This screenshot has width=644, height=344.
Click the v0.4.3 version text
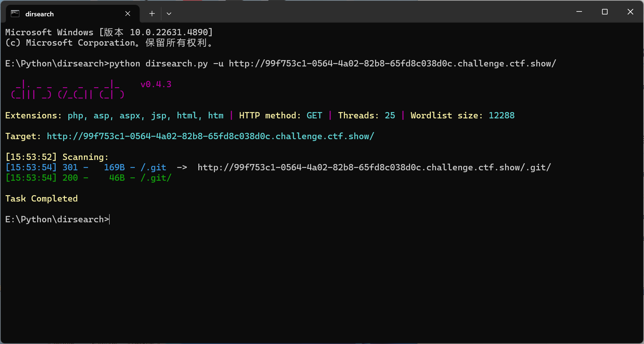[x=156, y=84]
